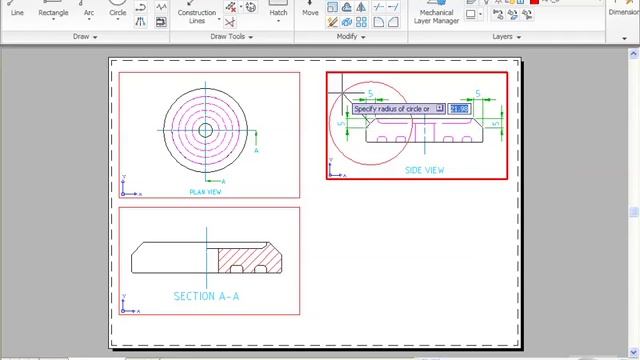Open the Arc tool dropdown arrow
The image size is (640, 360).
[89, 19]
